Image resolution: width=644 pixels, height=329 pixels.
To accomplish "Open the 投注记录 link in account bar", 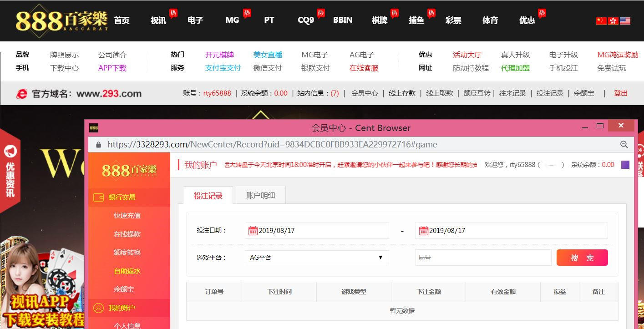I will pos(550,93).
